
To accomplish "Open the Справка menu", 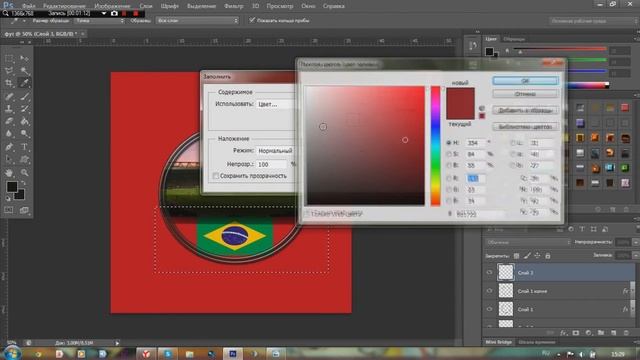I will tap(334, 6).
